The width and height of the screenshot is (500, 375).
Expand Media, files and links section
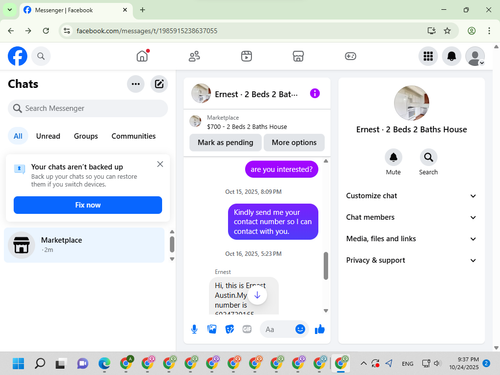coord(411,239)
